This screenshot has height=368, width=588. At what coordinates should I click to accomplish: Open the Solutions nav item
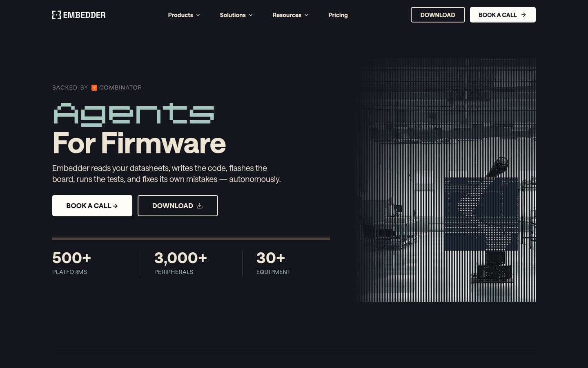pos(236,15)
